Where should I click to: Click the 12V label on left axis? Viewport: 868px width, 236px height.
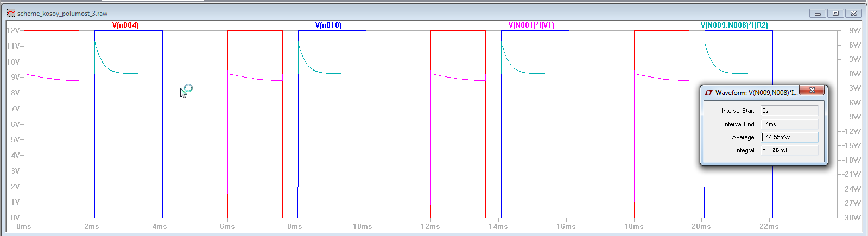click(13, 30)
